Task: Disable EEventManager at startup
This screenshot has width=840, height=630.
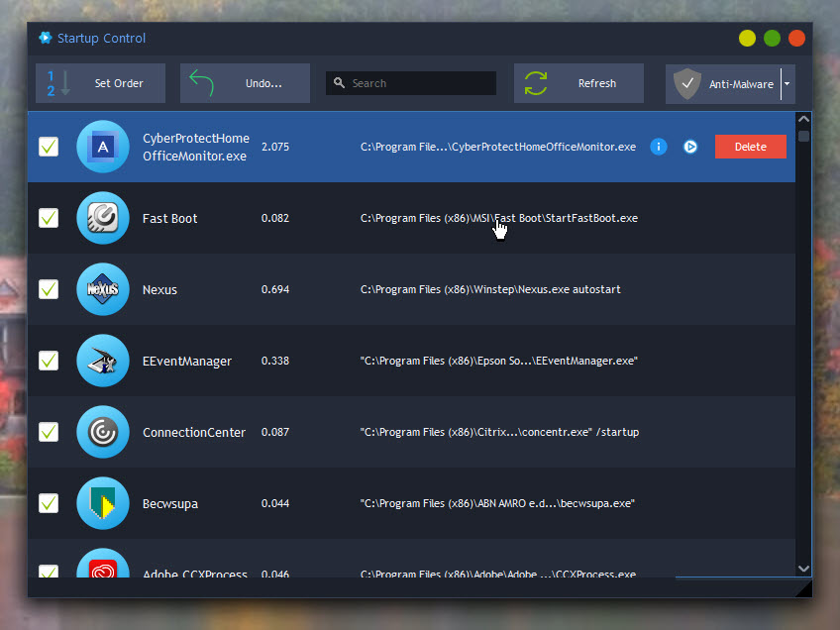Action: pyautogui.click(x=49, y=361)
